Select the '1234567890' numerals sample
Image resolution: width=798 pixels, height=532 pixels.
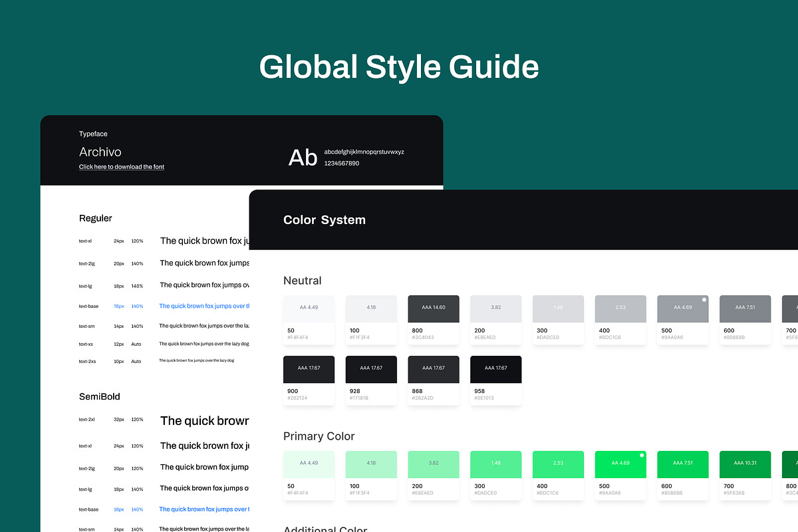342,164
